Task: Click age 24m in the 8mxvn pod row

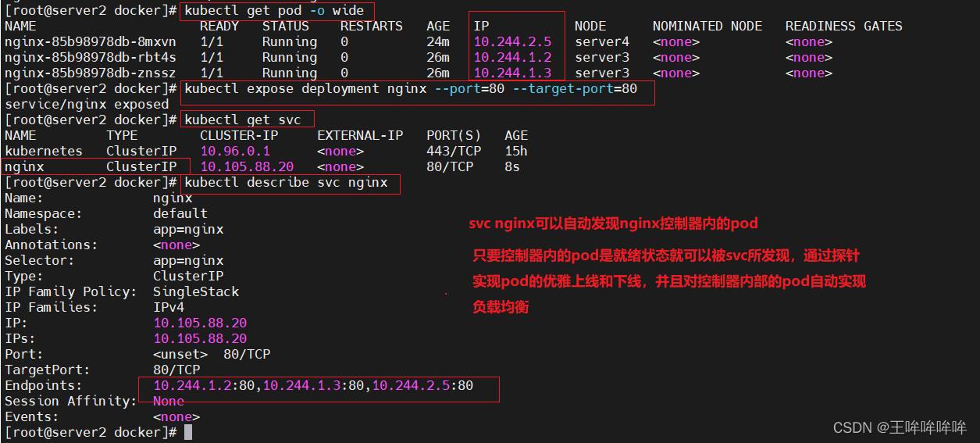Action: pyautogui.click(x=438, y=41)
